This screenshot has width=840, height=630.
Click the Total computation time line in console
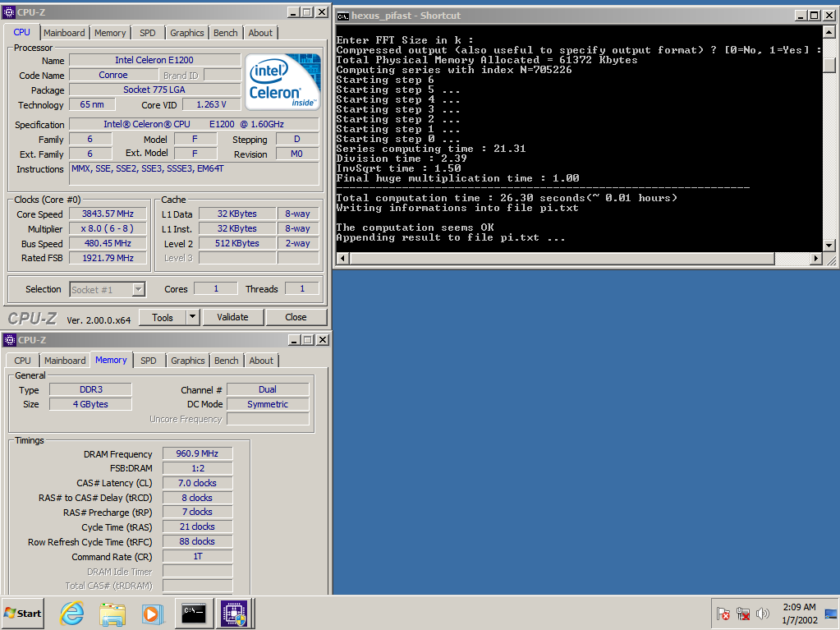[x=507, y=198]
